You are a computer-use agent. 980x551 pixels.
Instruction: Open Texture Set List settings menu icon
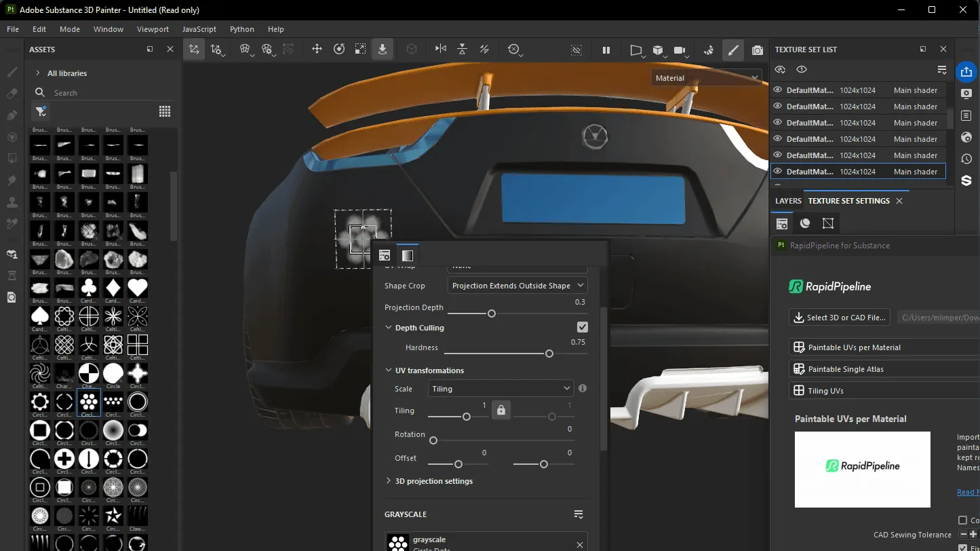pos(942,70)
